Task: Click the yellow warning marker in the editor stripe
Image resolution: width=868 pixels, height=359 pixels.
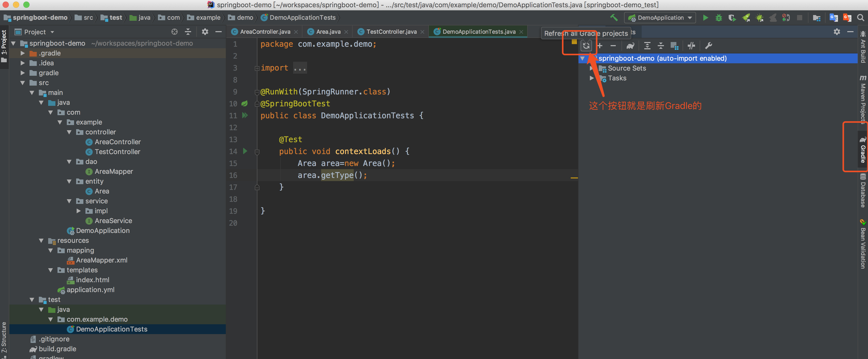Action: tap(574, 177)
